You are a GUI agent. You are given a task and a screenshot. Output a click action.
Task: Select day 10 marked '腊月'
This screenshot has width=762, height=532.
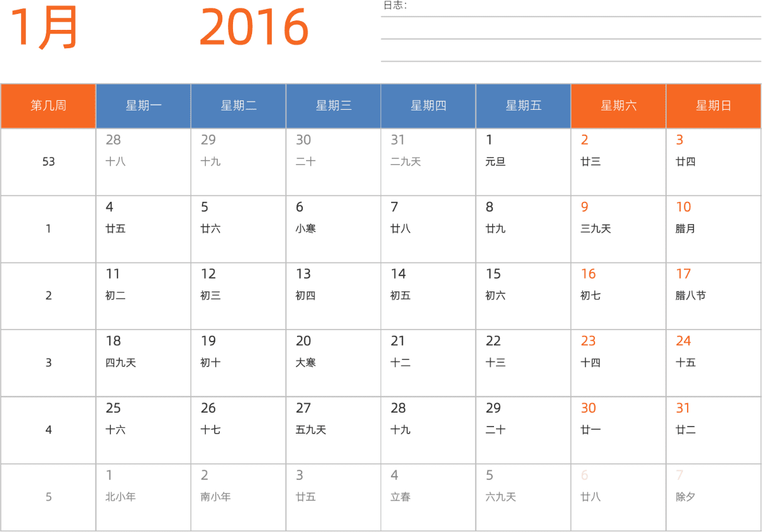pyautogui.click(x=714, y=229)
